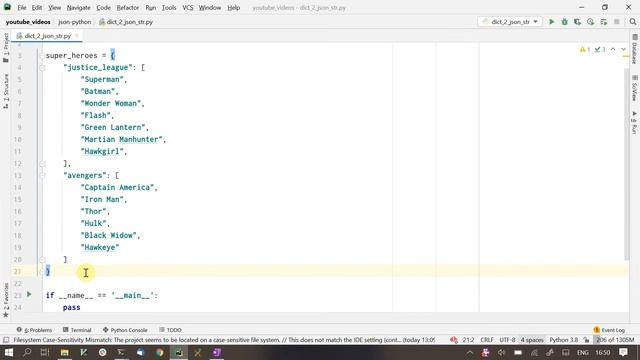640x360 pixels.
Task: Click the gutter run arrow on line 23
Action: tap(29, 294)
